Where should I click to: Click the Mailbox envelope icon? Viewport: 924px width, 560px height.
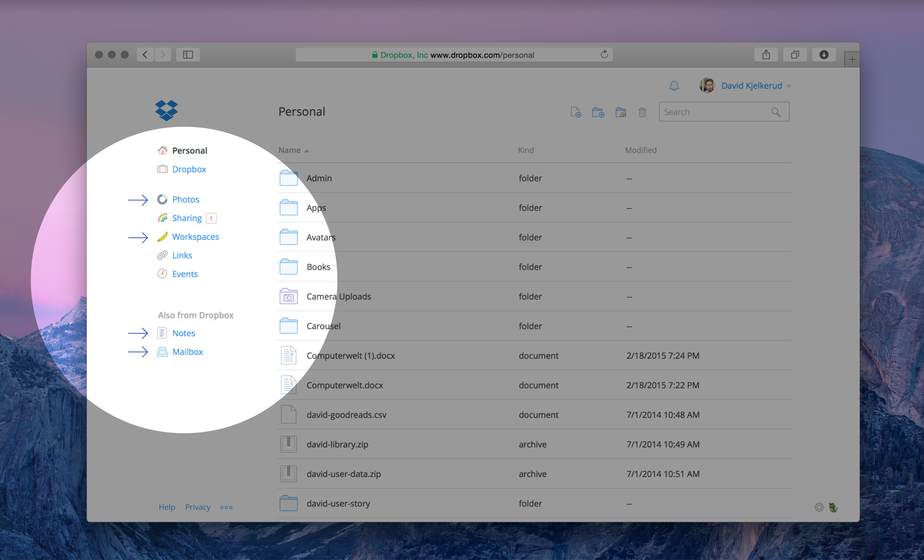(162, 352)
